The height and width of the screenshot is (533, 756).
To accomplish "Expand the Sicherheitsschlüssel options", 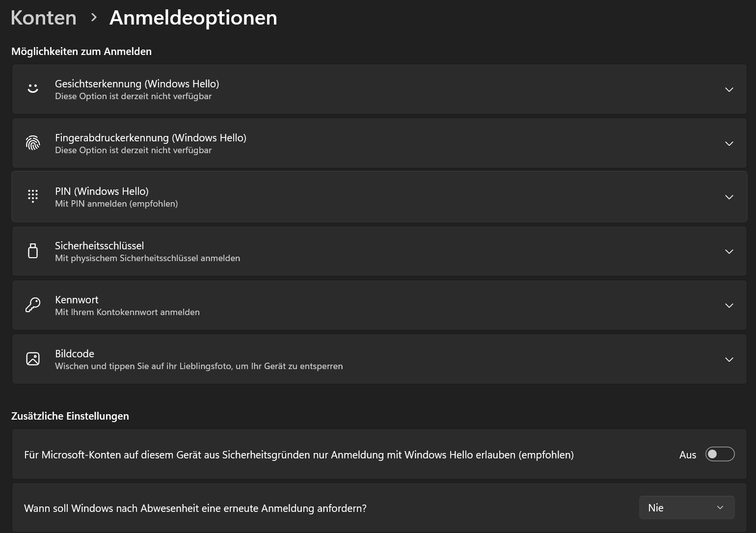I will click(729, 251).
